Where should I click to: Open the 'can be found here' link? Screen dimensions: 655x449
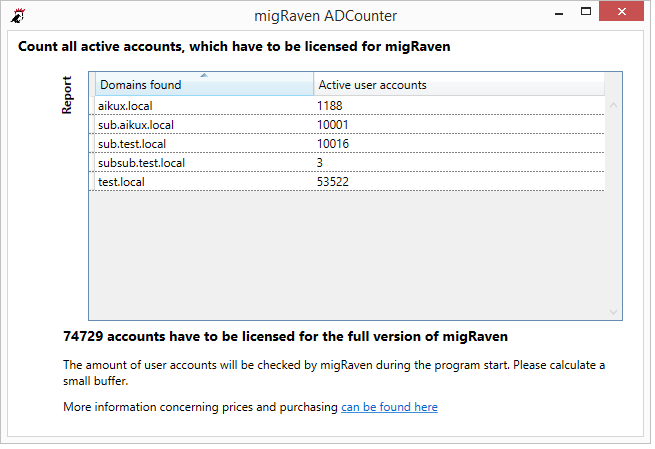389,407
